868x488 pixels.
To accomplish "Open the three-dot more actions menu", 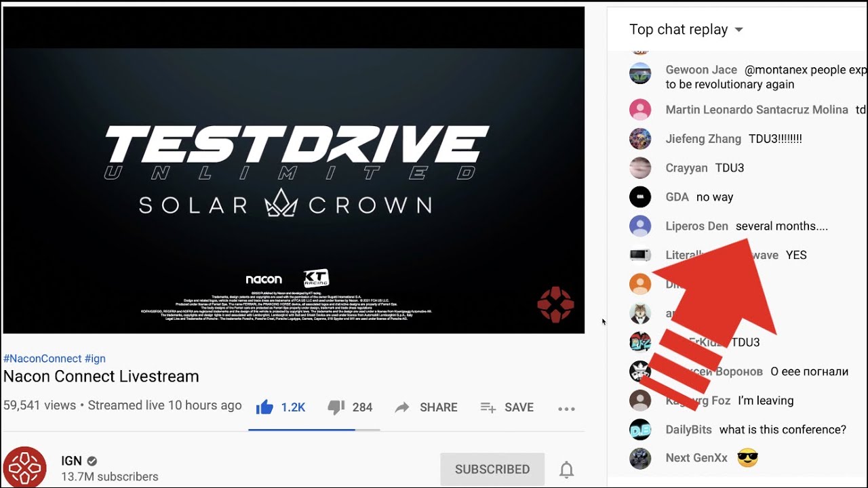I will tap(566, 409).
